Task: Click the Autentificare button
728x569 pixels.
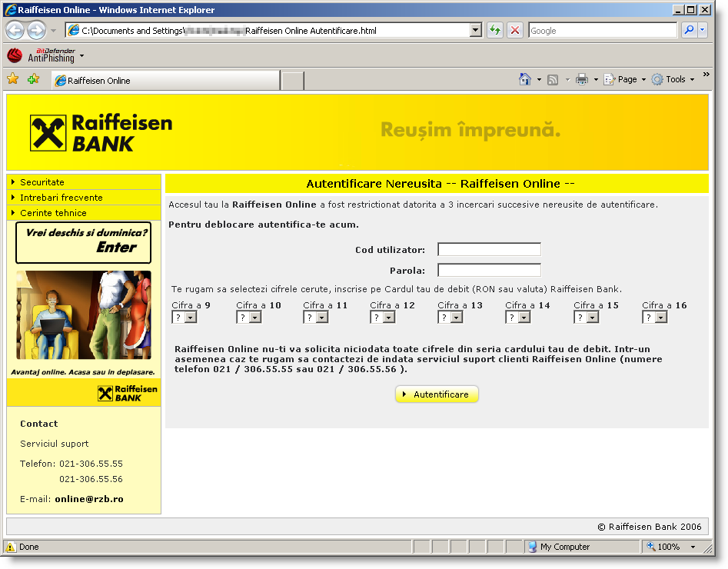Action: tap(437, 394)
